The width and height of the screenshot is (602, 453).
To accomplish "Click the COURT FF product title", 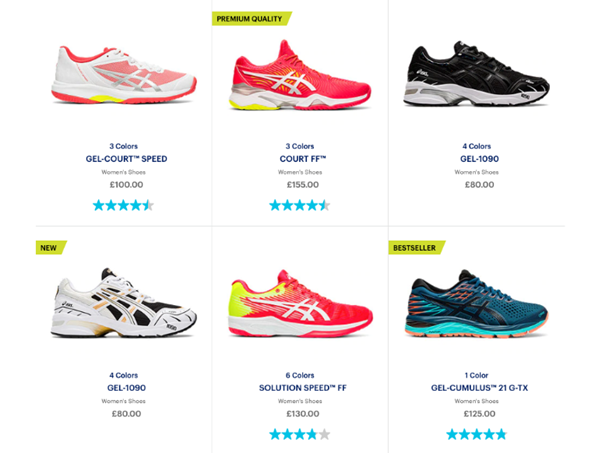I will (x=303, y=159).
